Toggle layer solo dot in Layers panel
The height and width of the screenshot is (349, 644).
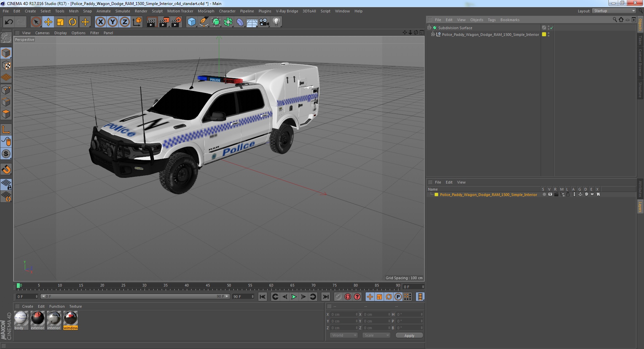click(544, 195)
